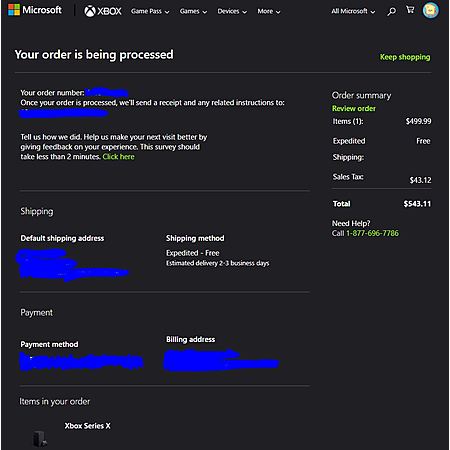
Task: Click the 'Need Help?' text
Action: [x=351, y=223]
